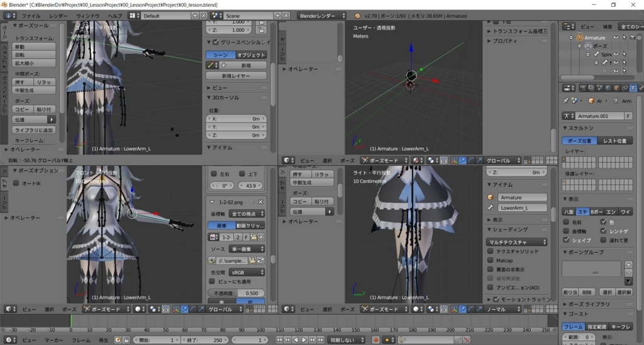The width and height of the screenshot is (644, 345).
Task: Open the マーカー menu in timeline
Action: tap(53, 340)
